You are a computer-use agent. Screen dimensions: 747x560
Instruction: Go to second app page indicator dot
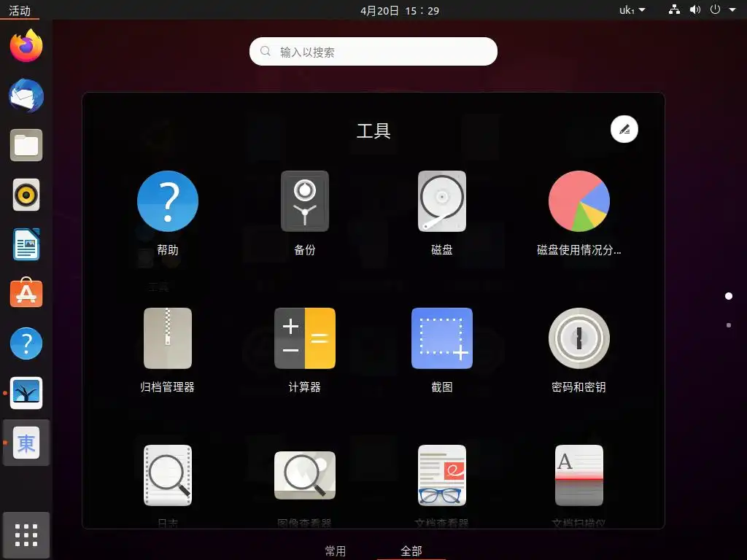729,325
